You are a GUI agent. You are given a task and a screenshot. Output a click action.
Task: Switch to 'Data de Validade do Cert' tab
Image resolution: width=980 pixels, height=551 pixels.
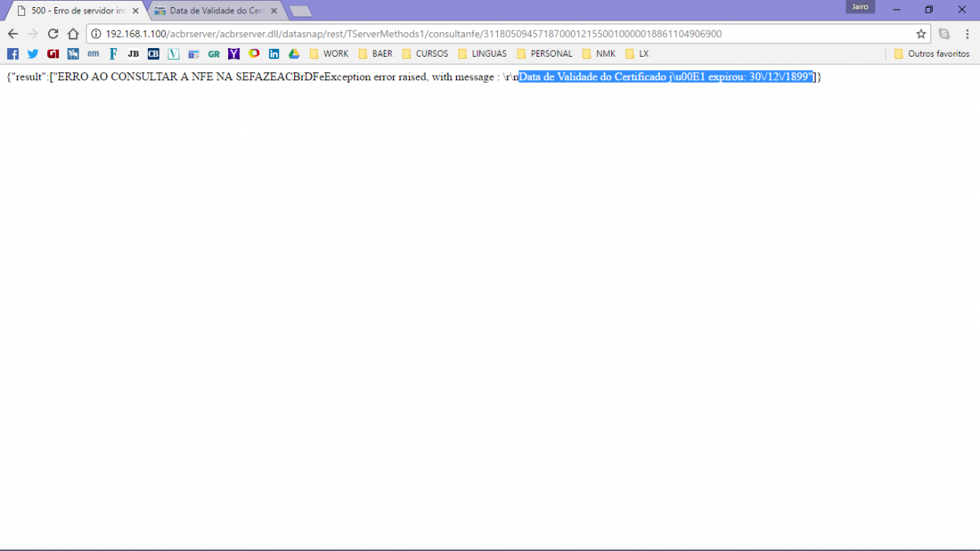pyautogui.click(x=216, y=11)
